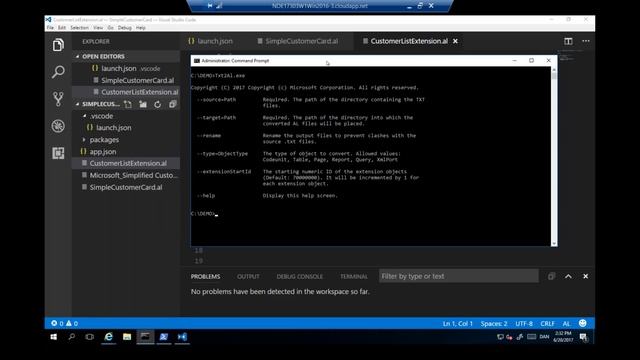Maximize the bottom panel with the chevron

coord(568,276)
